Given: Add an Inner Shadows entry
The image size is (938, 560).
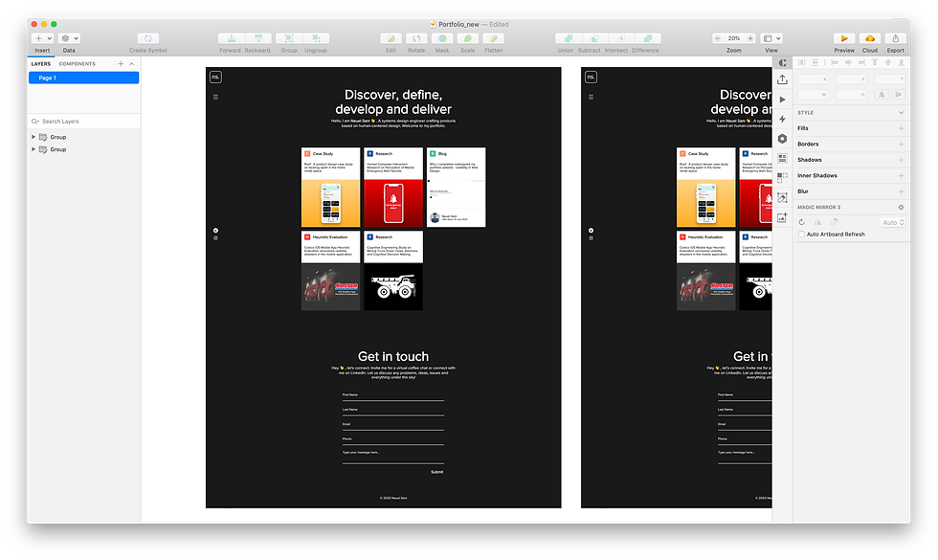Looking at the screenshot, I should coord(901,176).
